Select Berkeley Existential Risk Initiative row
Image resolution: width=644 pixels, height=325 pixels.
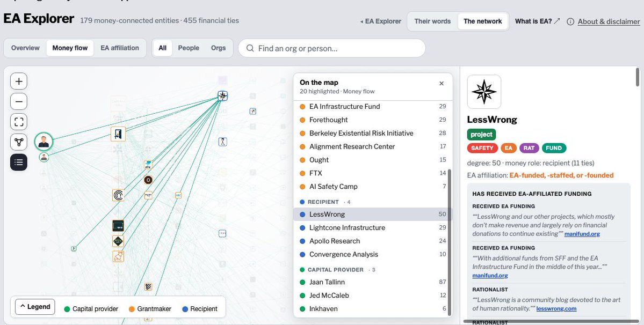coord(373,133)
